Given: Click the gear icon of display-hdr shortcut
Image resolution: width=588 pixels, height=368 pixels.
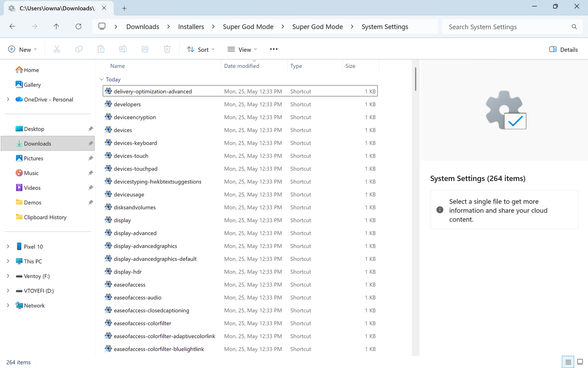Looking at the screenshot, I should pyautogui.click(x=108, y=272).
